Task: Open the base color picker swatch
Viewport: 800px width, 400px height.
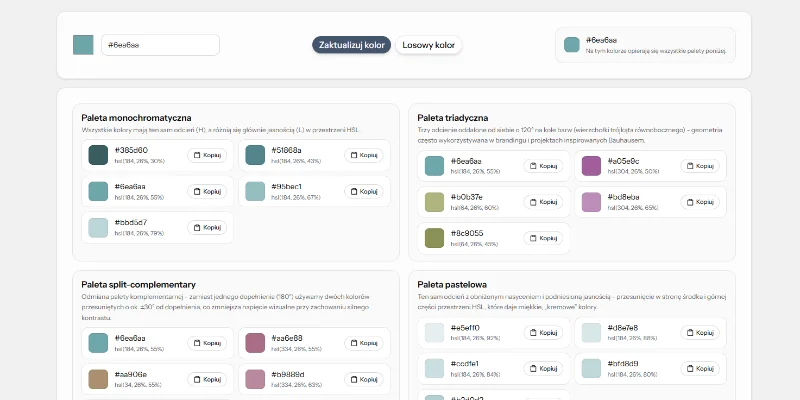Action: tap(83, 45)
